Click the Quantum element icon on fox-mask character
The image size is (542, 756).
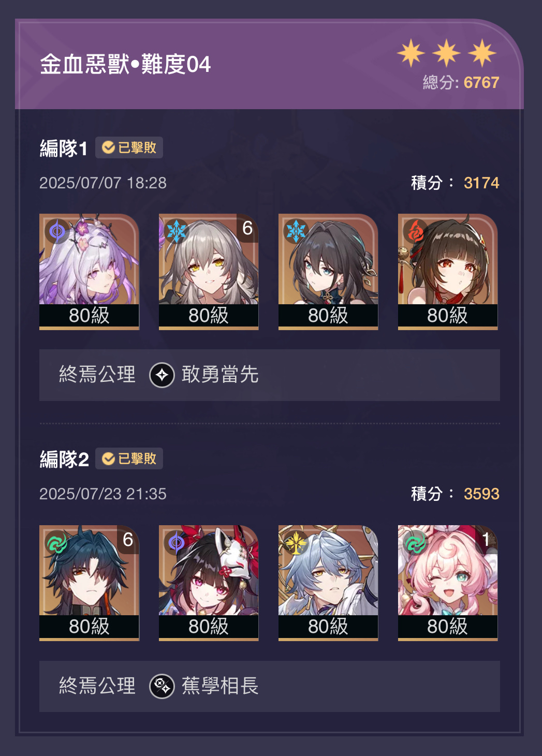[x=177, y=543]
